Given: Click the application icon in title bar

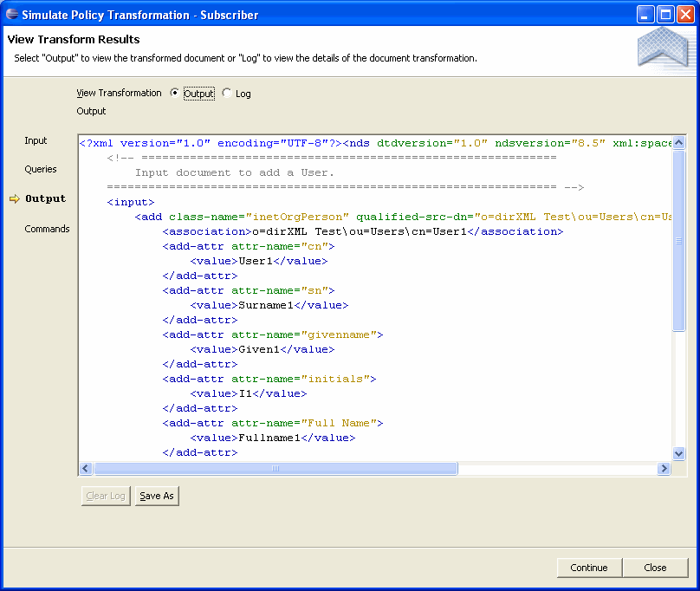Looking at the screenshot, I should (12, 14).
